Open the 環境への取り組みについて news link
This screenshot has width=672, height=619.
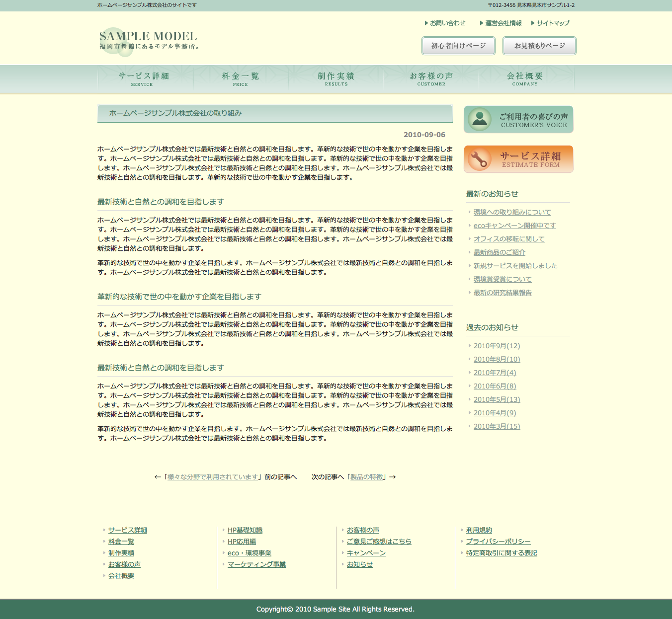512,212
